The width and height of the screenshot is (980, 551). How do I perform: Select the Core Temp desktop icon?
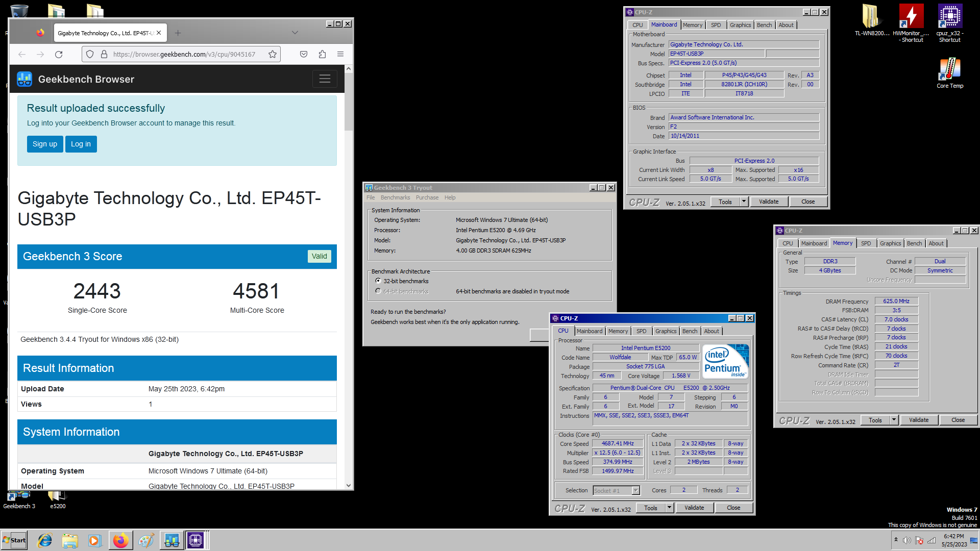pos(950,73)
